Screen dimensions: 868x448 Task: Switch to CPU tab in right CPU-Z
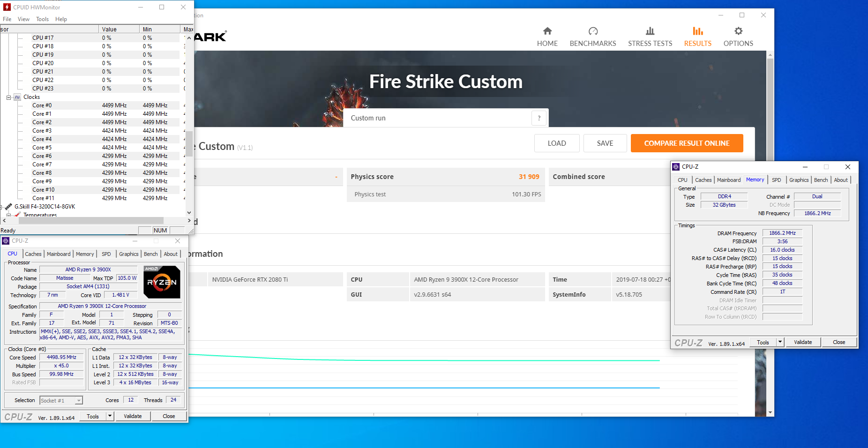(682, 180)
